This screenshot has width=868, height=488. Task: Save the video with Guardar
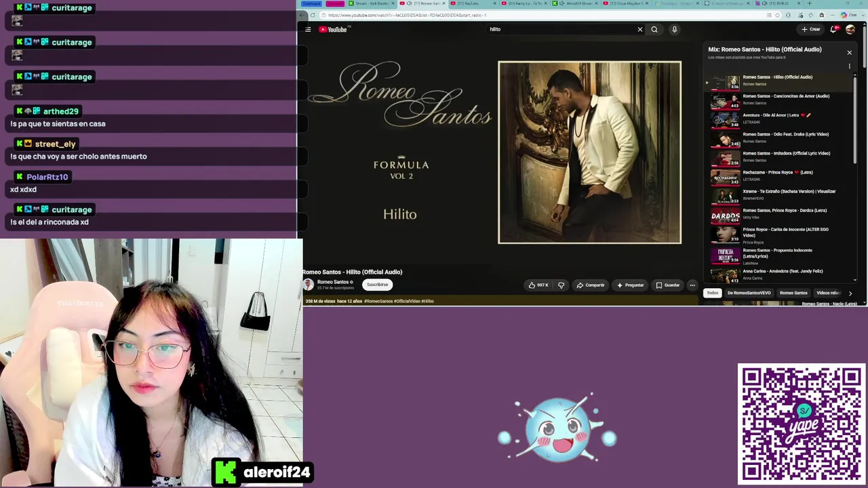click(668, 285)
